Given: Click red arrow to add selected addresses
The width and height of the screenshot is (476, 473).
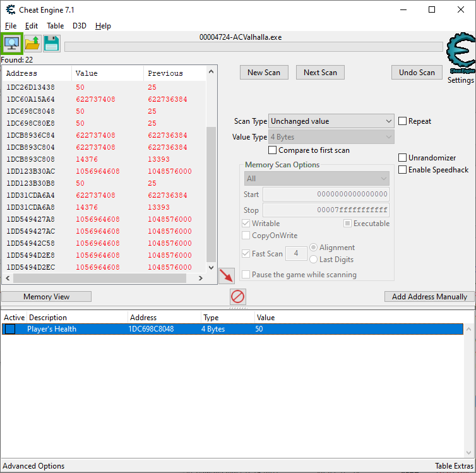Looking at the screenshot, I should 226,275.
